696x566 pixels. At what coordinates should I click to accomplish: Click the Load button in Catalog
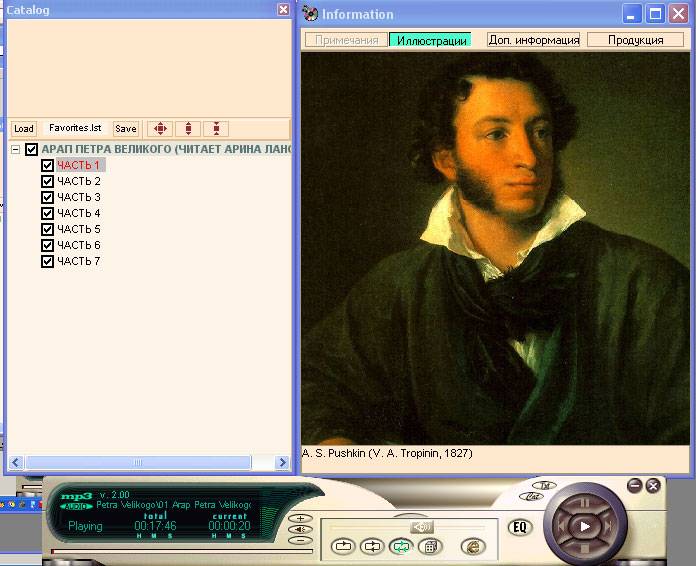coord(24,129)
